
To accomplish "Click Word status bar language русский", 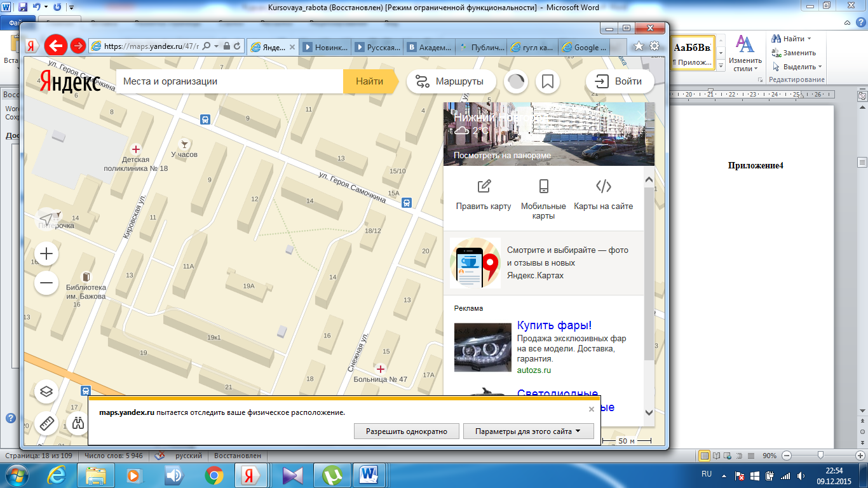I will click(x=189, y=456).
